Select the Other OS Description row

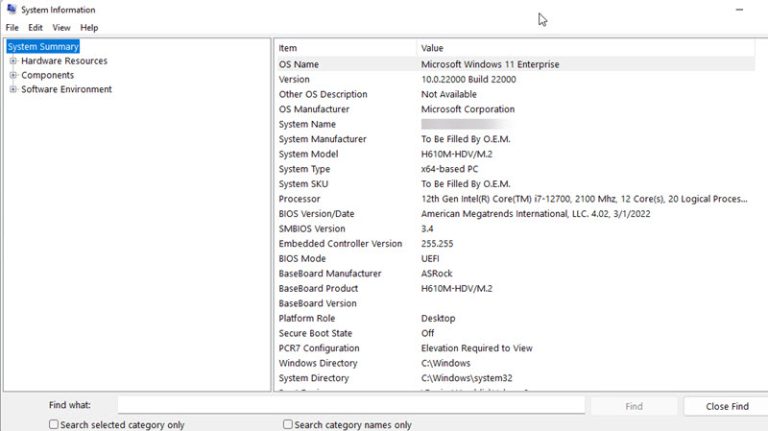pos(515,94)
